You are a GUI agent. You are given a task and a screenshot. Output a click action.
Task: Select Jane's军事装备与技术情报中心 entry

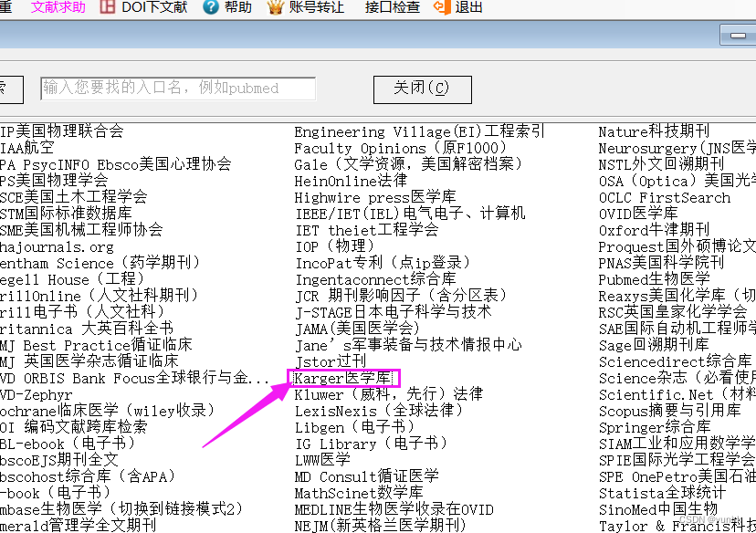click(x=408, y=345)
